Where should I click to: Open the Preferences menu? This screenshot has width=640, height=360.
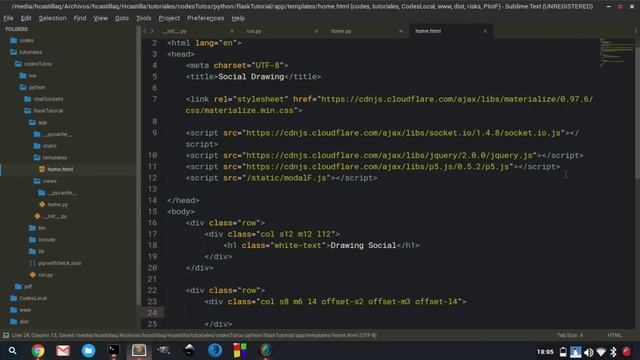tap(205, 18)
